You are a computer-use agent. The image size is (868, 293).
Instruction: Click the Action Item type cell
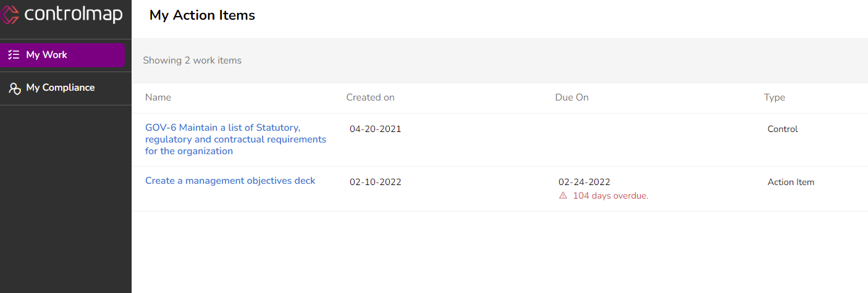tap(791, 182)
